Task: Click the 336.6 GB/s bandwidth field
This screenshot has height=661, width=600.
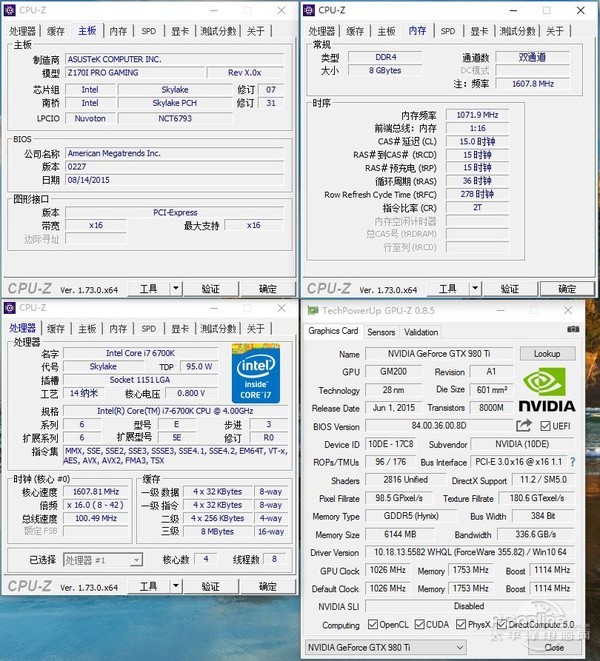Action: click(x=536, y=534)
